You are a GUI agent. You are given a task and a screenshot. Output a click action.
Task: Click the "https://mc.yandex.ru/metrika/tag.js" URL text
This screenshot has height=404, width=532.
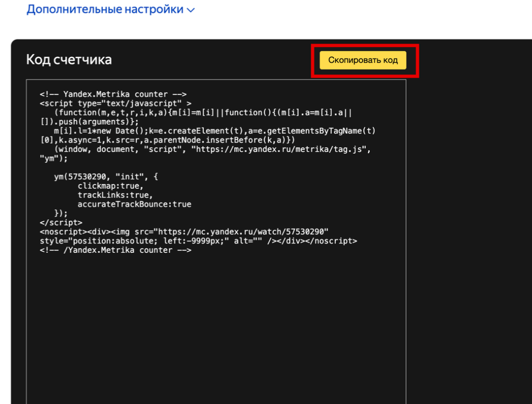point(279,149)
